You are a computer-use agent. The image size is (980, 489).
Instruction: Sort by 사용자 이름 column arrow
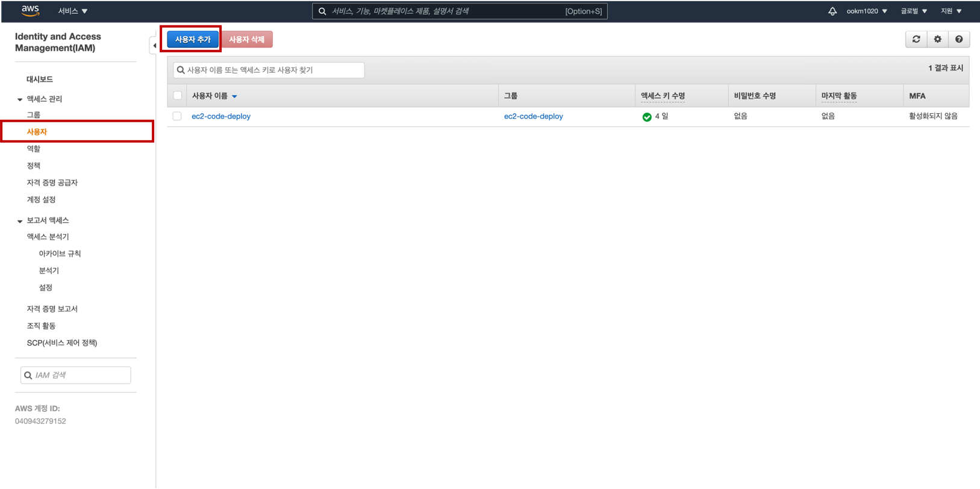pyautogui.click(x=234, y=96)
